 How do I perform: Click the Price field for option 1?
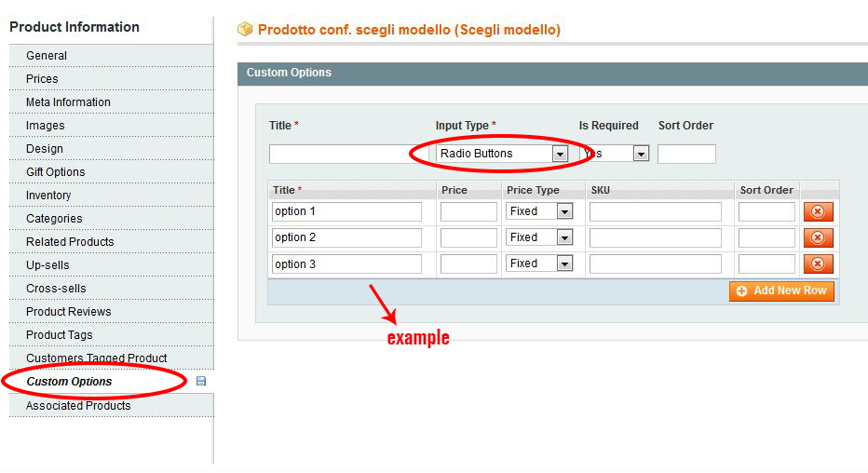click(x=468, y=212)
